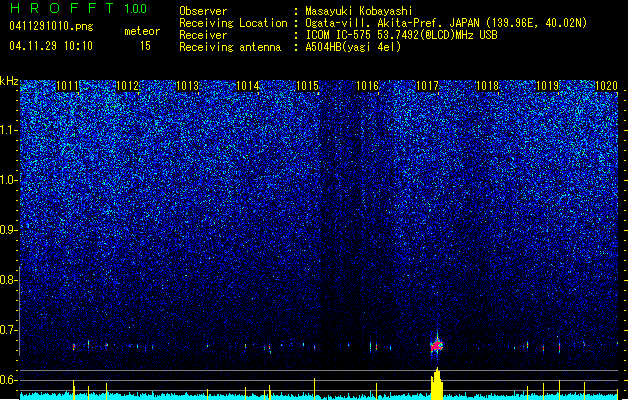Image resolution: width=629 pixels, height=400 pixels.
Task: Click the HROFFT program title text
Action: click(62, 8)
